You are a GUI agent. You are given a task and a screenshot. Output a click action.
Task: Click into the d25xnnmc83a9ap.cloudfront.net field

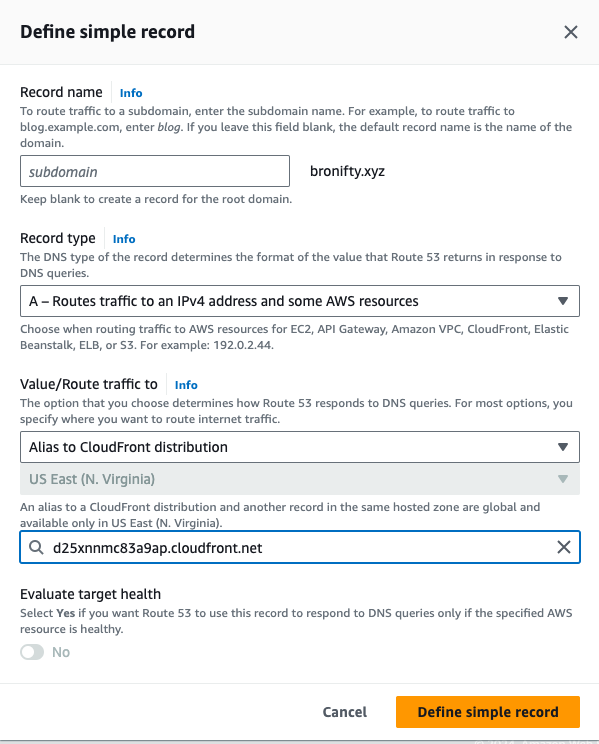[x=300, y=547]
